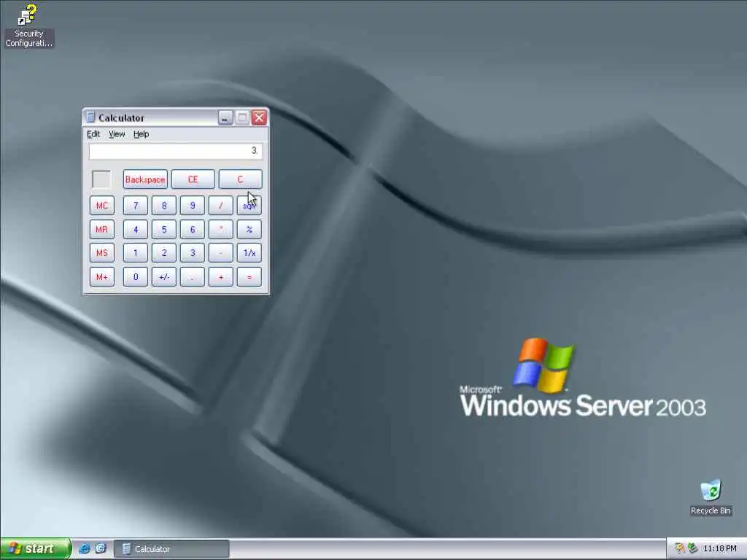Click the C clear button
Image resolution: width=747 pixels, height=560 pixels.
pyautogui.click(x=240, y=179)
